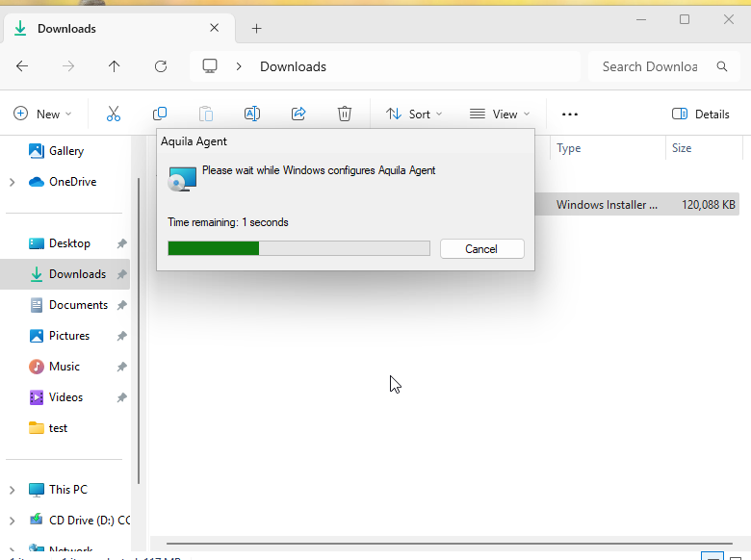Open the Sort dropdown menu
751x560 pixels.
(x=414, y=114)
